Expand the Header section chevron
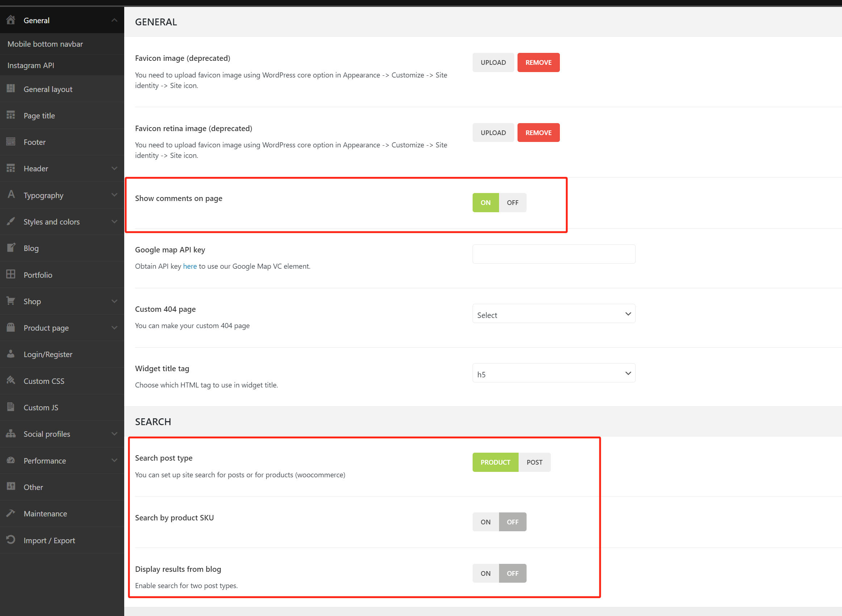The width and height of the screenshot is (842, 616). pyautogui.click(x=114, y=168)
